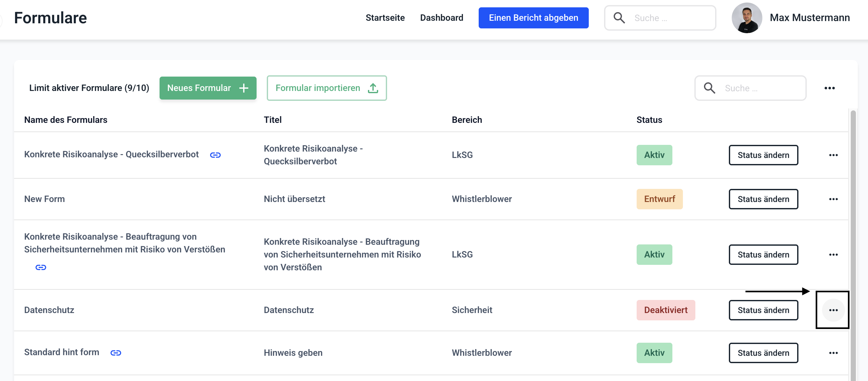Go to Startseite
The image size is (868, 381).
coord(385,18)
